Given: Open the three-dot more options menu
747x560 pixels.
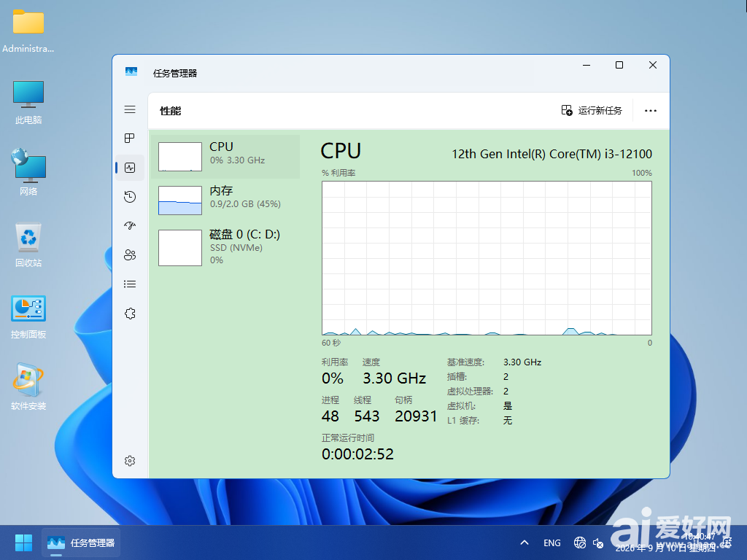Looking at the screenshot, I should coord(650,111).
